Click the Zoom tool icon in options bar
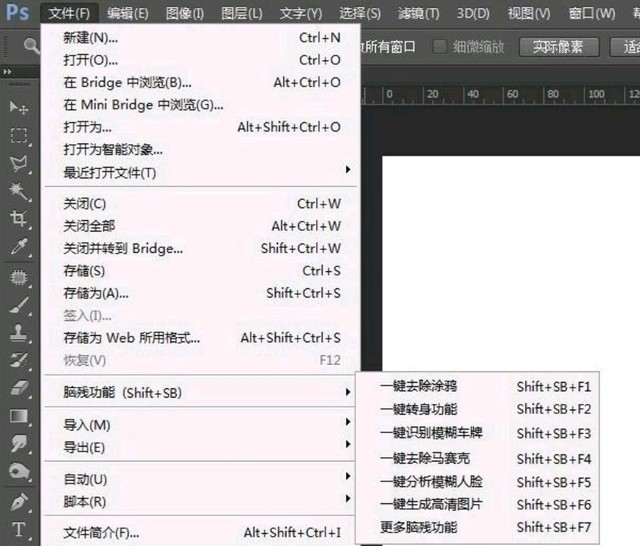Viewport: 640px width, 546px height. [31, 46]
